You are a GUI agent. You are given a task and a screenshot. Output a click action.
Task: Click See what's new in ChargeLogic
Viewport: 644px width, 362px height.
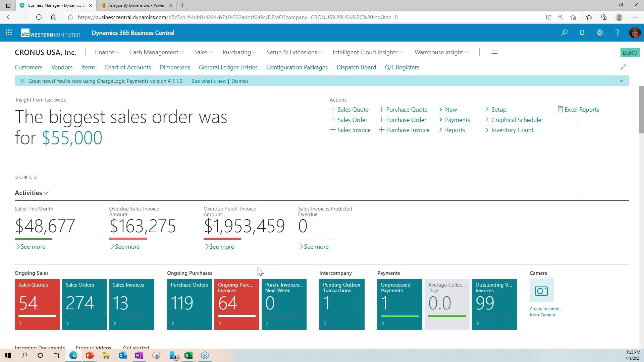click(208, 80)
